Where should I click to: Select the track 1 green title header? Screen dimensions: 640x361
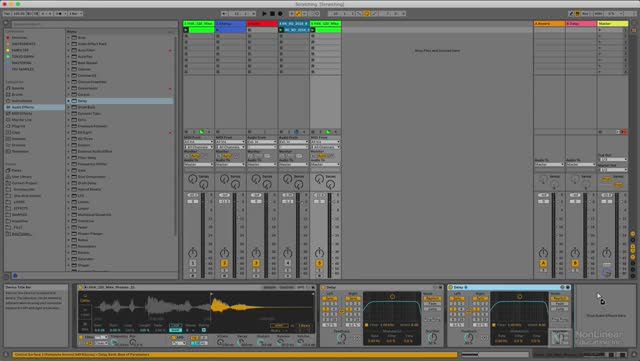click(199, 24)
